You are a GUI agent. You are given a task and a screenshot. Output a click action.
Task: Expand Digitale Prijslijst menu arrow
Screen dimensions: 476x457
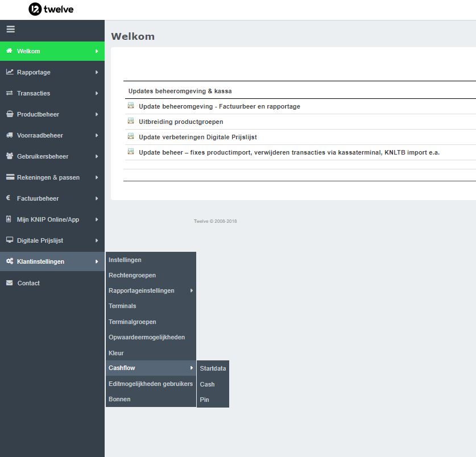[97, 241]
